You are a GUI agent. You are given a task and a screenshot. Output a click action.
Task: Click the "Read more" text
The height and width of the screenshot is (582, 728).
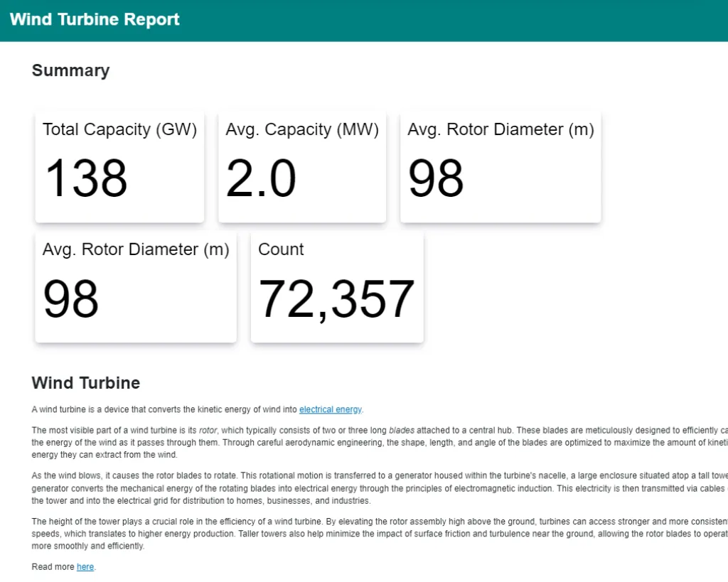point(53,567)
